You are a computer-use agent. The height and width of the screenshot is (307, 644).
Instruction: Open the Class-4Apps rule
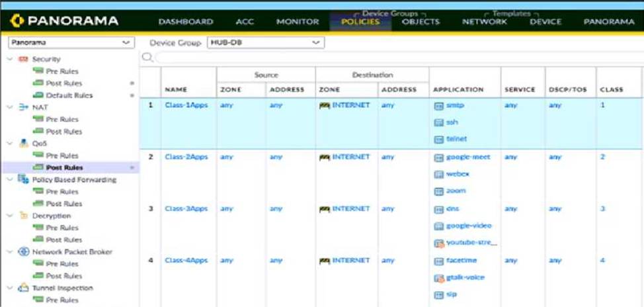point(186,261)
